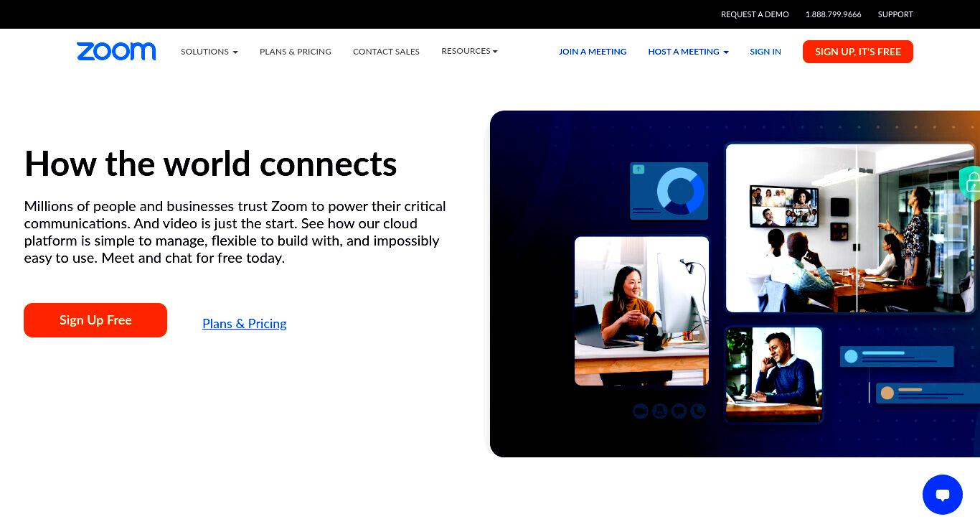
Task: Expand the Resources dropdown menu
Action: tap(469, 51)
